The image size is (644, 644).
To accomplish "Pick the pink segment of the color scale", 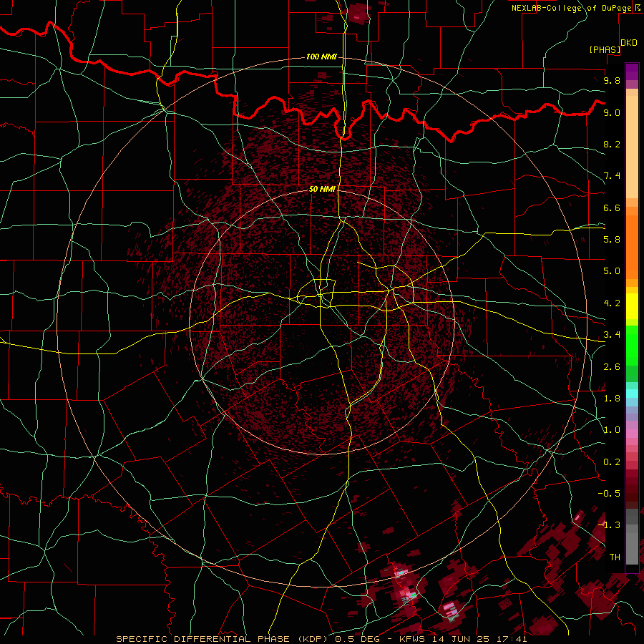I will coord(632,433).
